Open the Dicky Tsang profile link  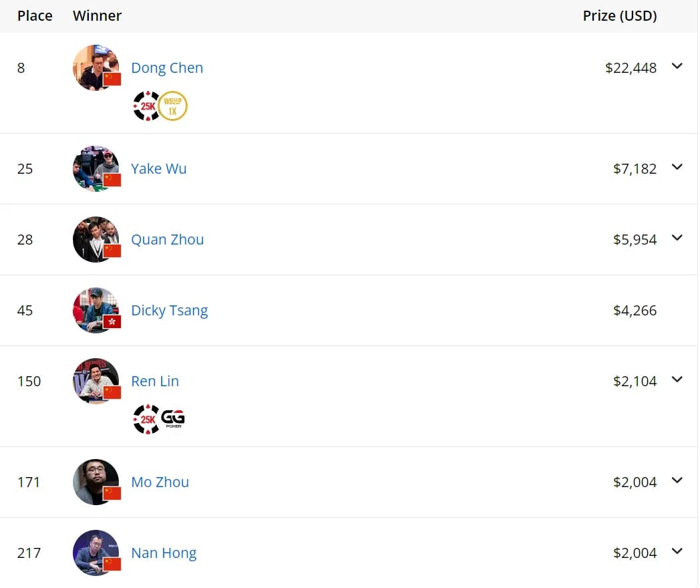(x=170, y=311)
